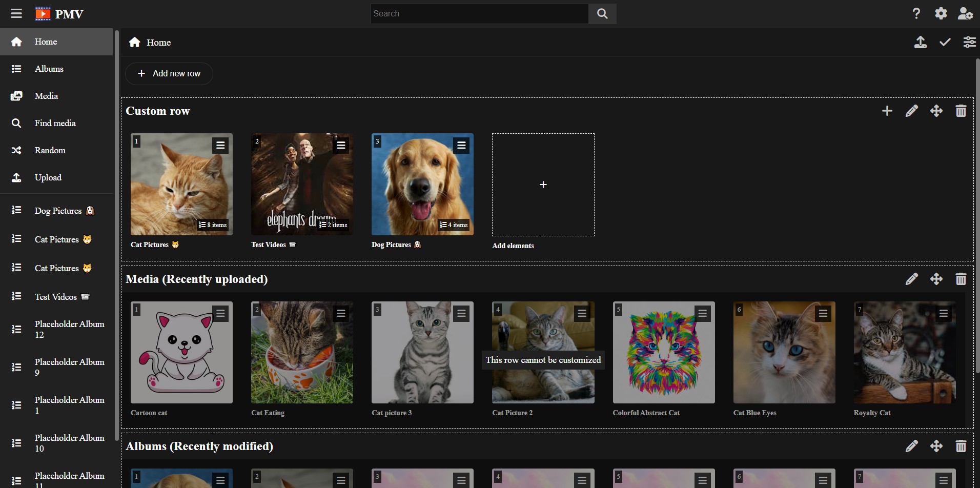Click Cat picture 3 caption
This screenshot has height=488, width=980.
pos(392,413)
